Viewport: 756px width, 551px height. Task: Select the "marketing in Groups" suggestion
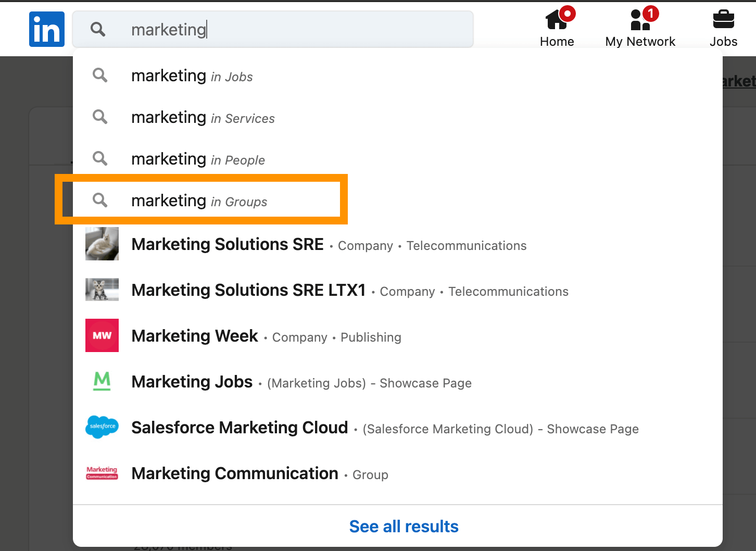click(x=199, y=201)
